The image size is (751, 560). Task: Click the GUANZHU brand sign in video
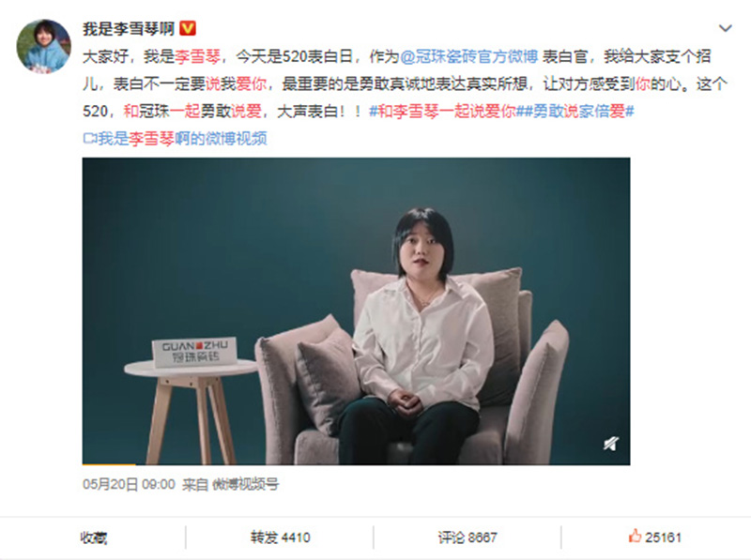click(194, 352)
